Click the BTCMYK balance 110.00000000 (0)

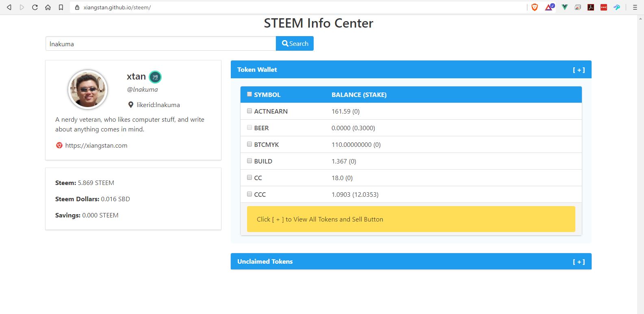[x=356, y=144]
